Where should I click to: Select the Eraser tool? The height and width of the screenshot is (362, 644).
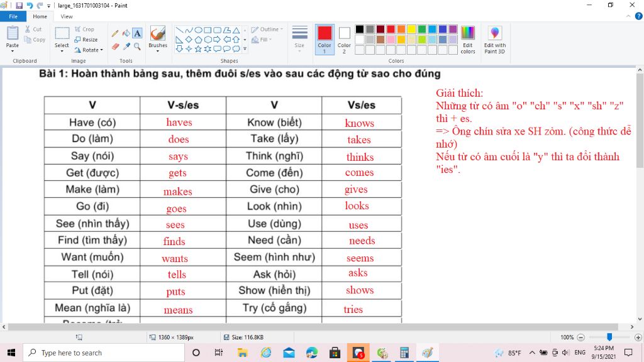[116, 47]
